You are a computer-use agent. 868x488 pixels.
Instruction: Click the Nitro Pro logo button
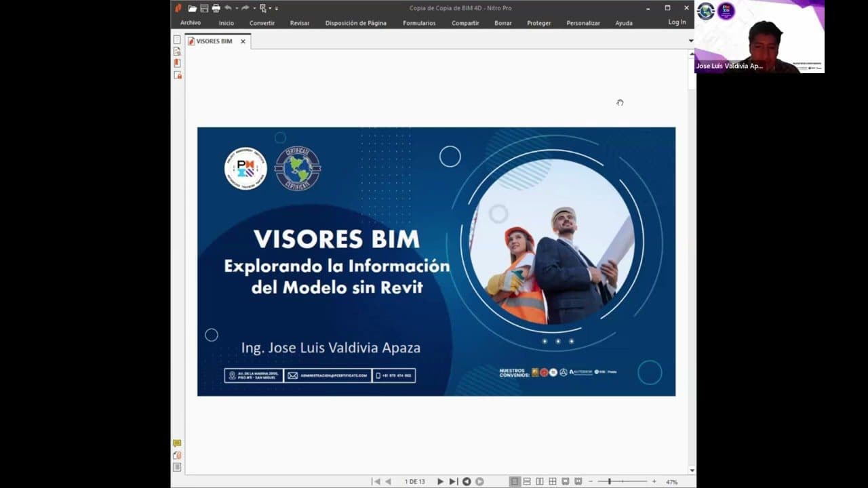(x=177, y=8)
